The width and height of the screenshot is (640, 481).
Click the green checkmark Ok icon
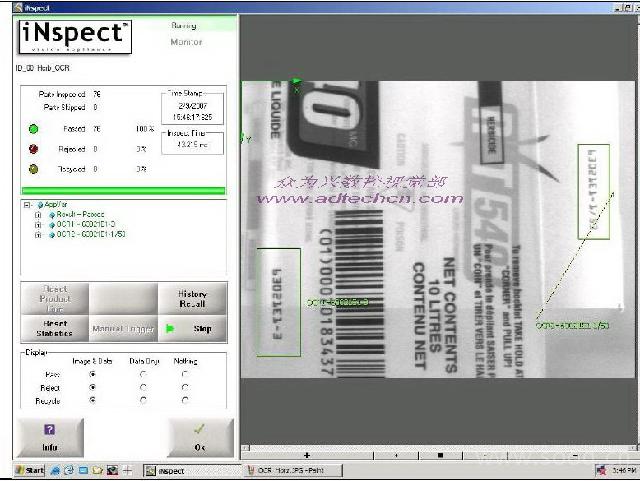200,429
